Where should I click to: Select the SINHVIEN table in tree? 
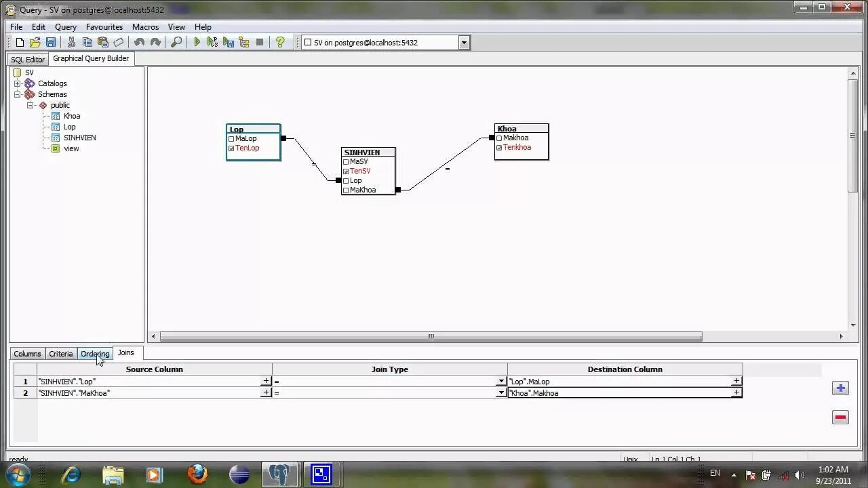(79, 138)
